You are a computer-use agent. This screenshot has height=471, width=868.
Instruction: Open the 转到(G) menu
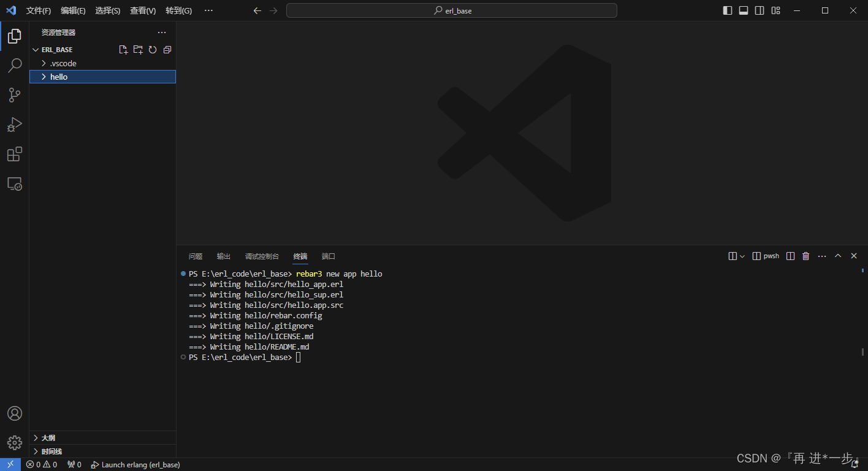pyautogui.click(x=178, y=11)
